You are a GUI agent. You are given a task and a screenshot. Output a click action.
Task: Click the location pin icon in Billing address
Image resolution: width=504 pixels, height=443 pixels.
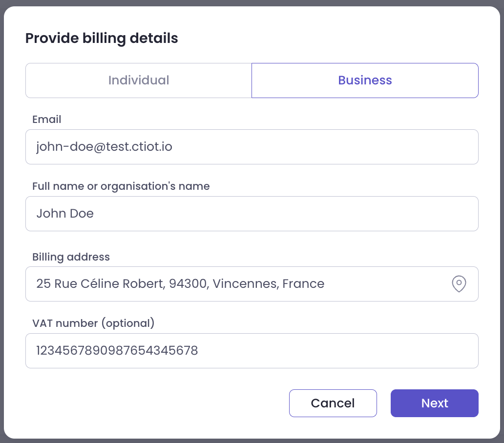[x=459, y=283]
